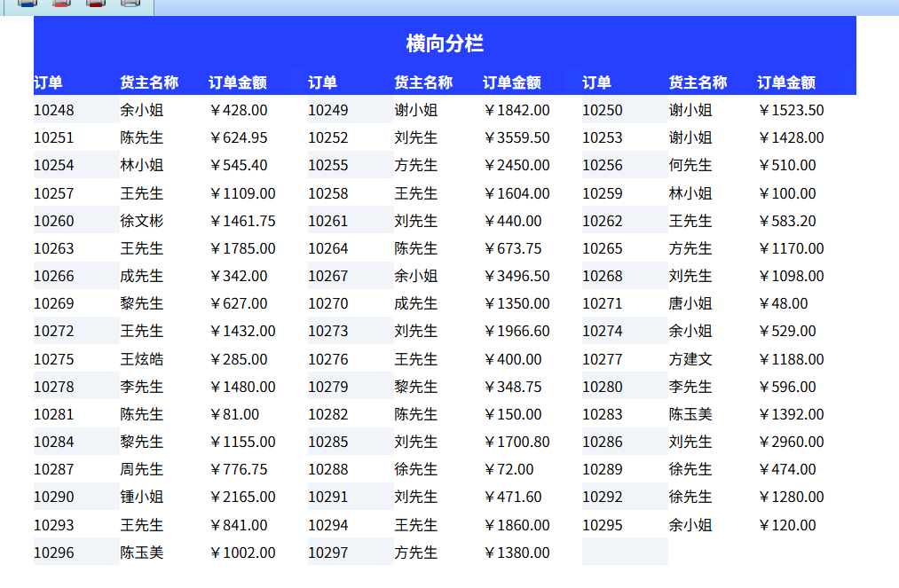This screenshot has width=899, height=588.
Task: Click the amount ¥841.00
Action: 238,525
